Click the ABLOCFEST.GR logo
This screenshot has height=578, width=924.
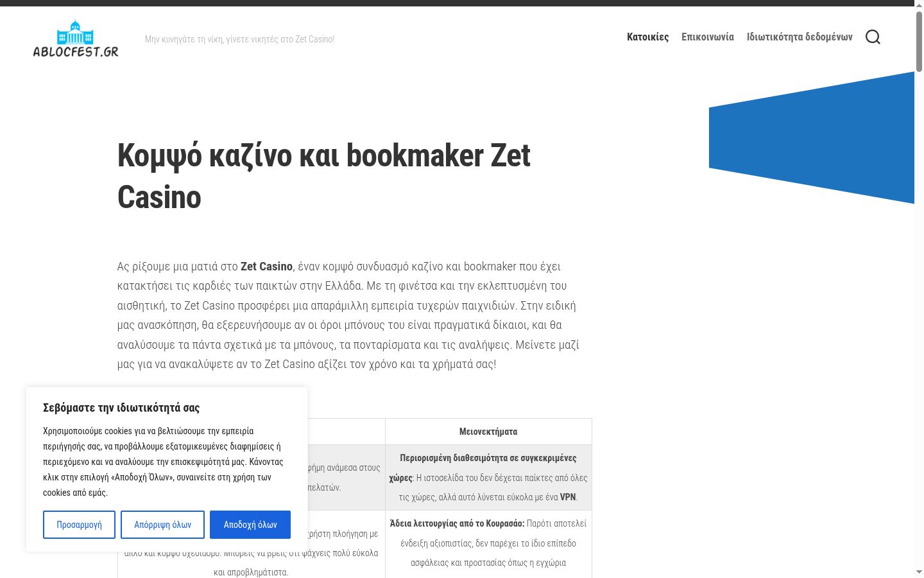click(x=76, y=39)
